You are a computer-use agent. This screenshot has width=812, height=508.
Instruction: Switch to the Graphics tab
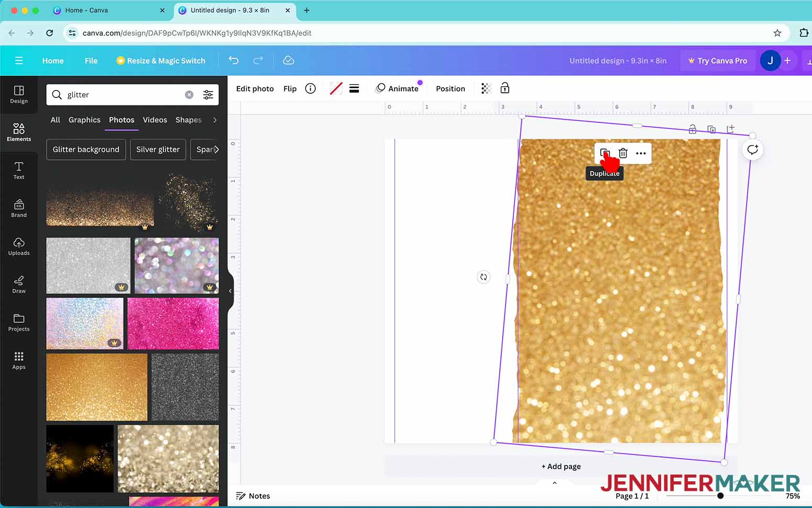tap(84, 120)
